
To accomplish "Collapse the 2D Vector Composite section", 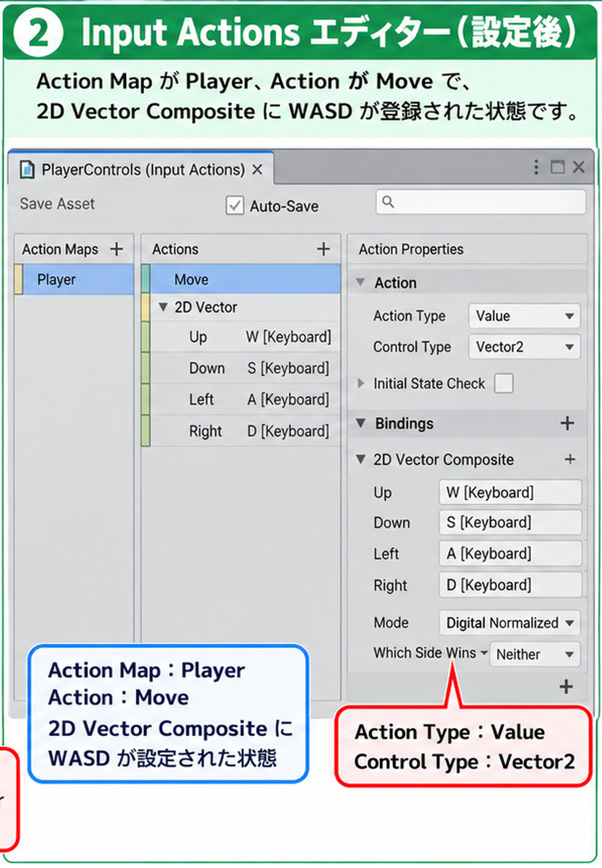I will point(361,459).
